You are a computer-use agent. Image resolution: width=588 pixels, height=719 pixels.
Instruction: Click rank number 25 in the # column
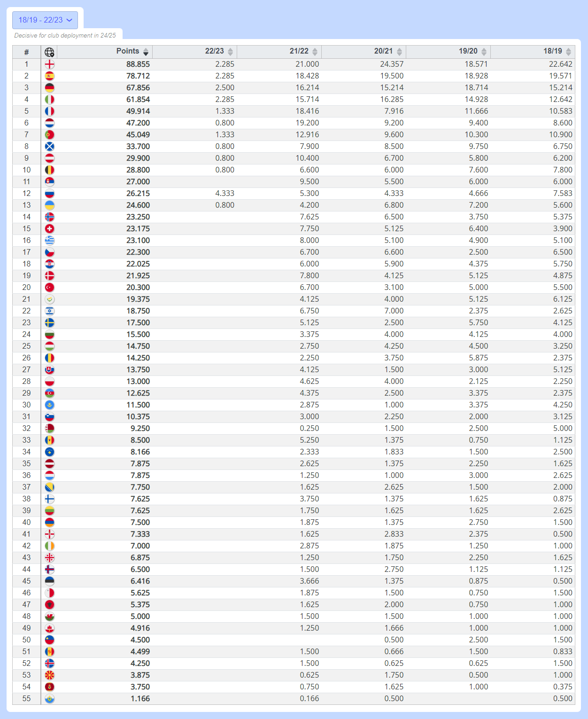pos(26,346)
